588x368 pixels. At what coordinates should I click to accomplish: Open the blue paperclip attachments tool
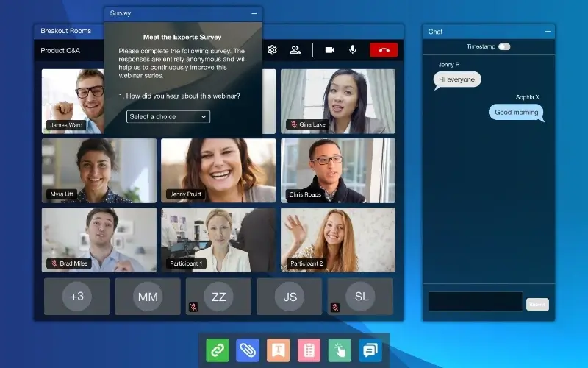click(248, 350)
